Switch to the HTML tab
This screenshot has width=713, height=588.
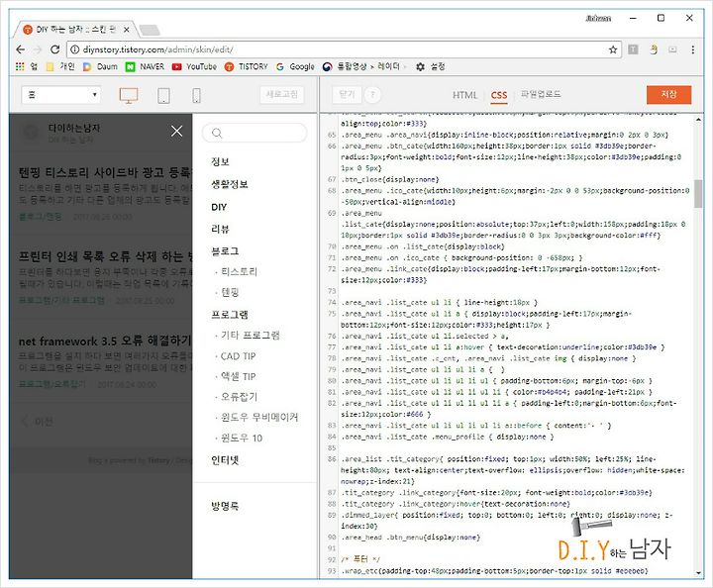(464, 95)
